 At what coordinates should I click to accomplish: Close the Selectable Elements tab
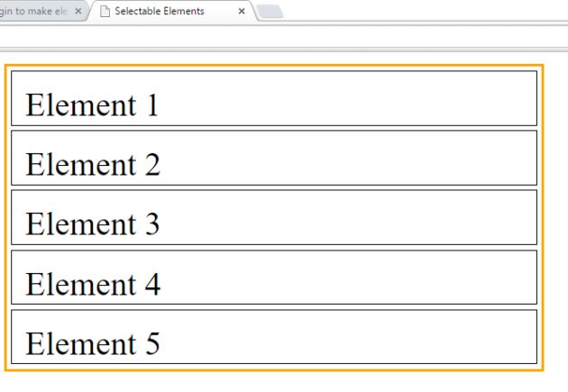pos(242,11)
